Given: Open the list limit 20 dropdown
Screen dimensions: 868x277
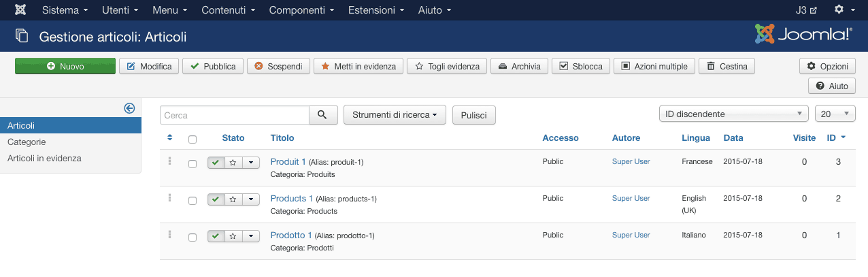Looking at the screenshot, I should click(835, 114).
